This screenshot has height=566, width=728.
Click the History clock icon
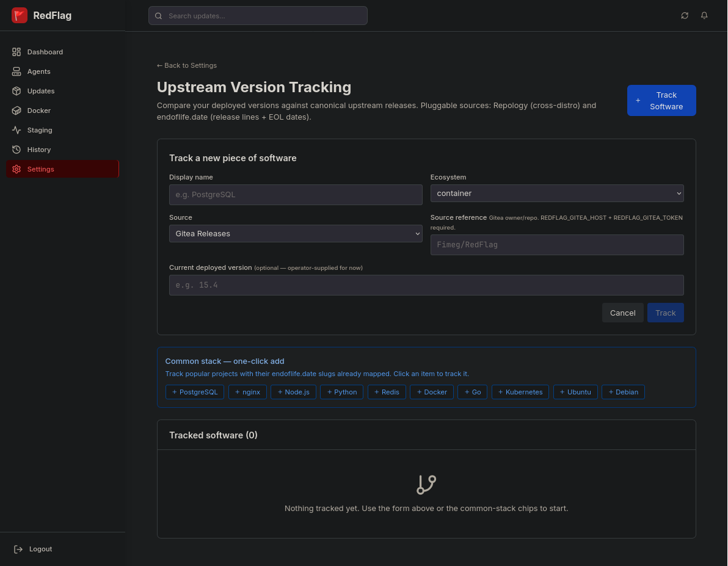pos(16,150)
